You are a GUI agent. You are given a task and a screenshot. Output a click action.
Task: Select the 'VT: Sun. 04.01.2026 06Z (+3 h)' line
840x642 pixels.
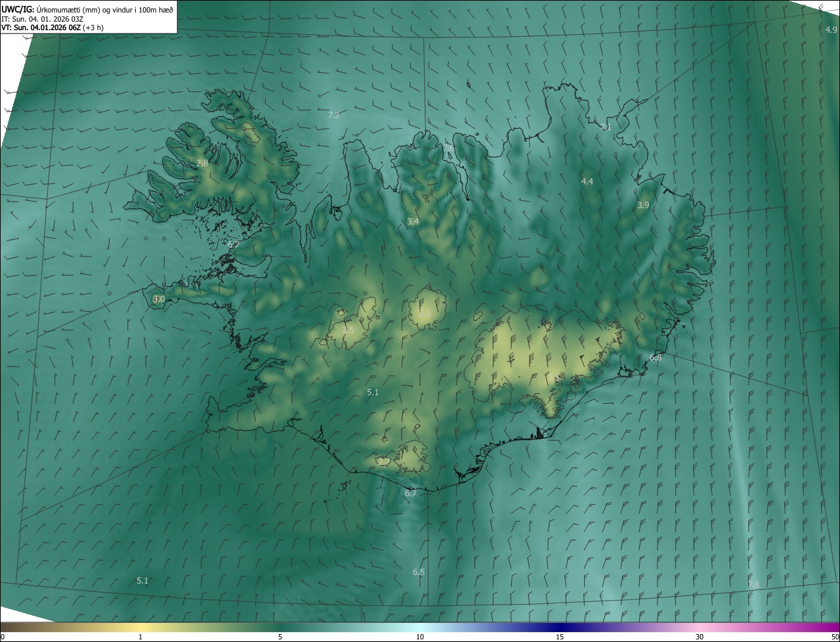pos(52,28)
